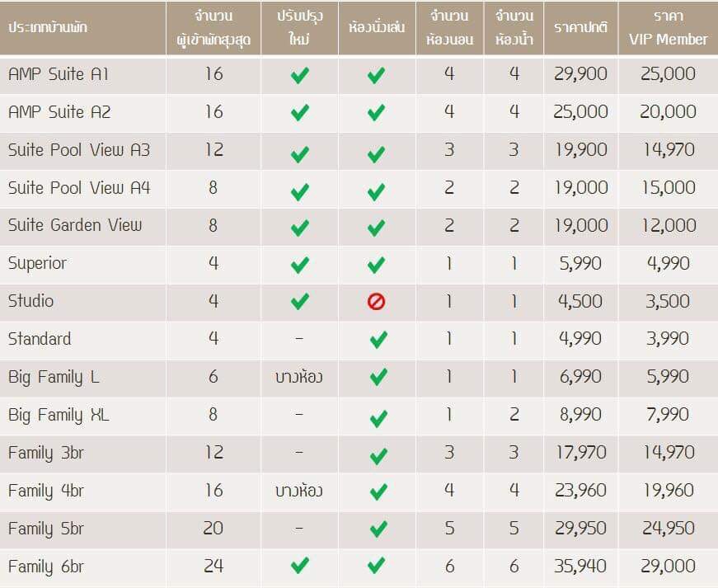Click the ราคา VIP Member column header
This screenshot has width=718, height=588.
point(668,28)
